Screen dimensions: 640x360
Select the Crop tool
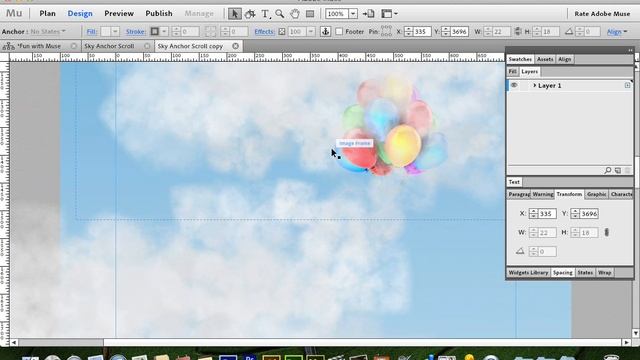(250, 14)
